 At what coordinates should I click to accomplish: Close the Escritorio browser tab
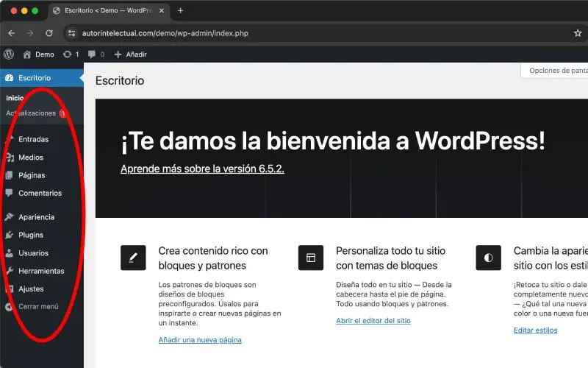[162, 10]
